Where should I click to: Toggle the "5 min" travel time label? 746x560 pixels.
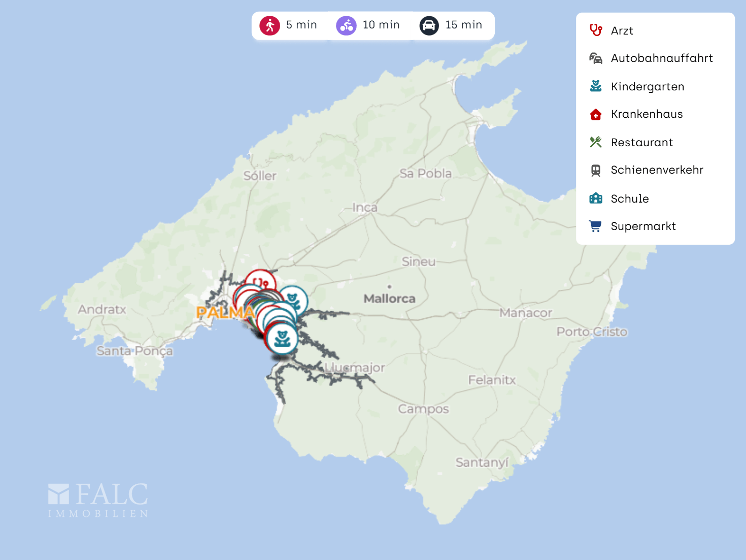pos(301,25)
